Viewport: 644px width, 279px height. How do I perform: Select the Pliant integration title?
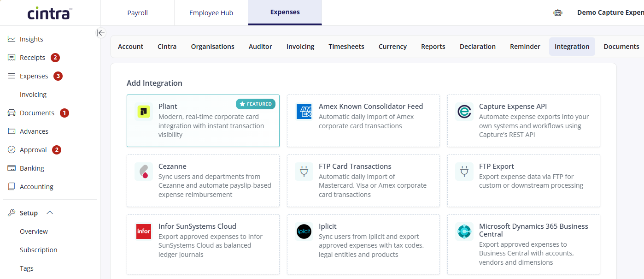(x=168, y=106)
